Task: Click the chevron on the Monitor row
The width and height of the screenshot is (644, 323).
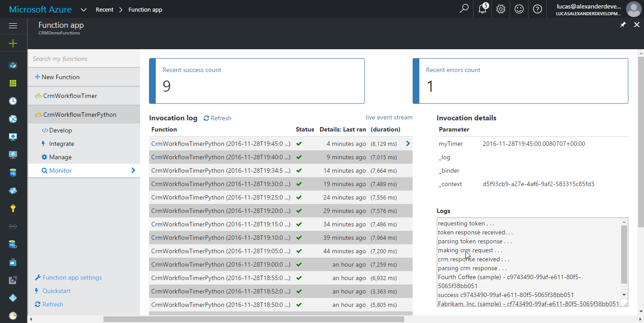Action: [x=133, y=170]
